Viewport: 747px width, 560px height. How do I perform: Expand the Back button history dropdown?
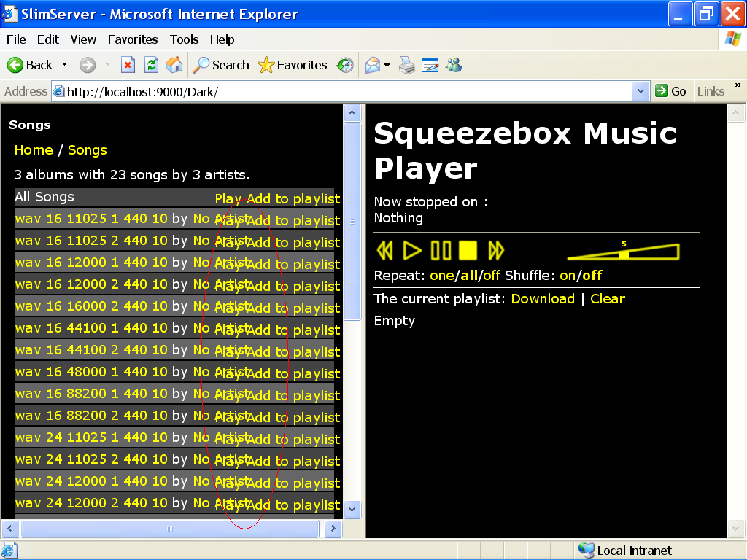64,65
